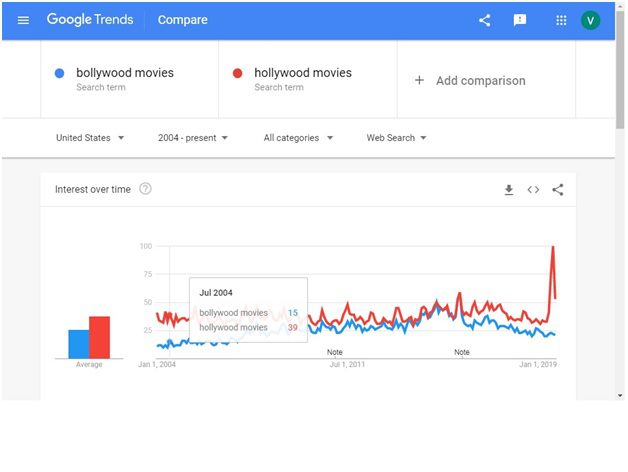This screenshot has height=472, width=628.
Task: Click the plus icon beside Add comparison
Action: (x=419, y=80)
